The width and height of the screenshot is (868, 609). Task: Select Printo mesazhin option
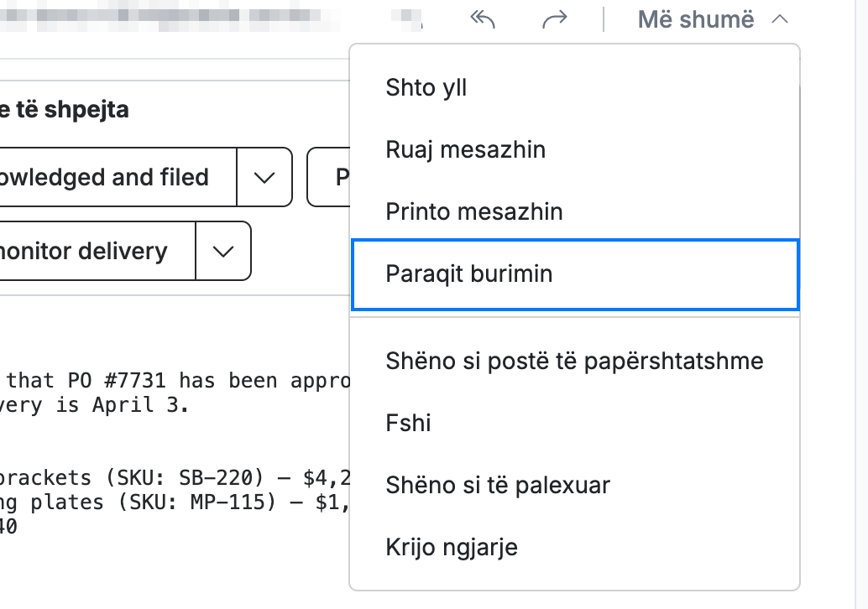coord(574,211)
